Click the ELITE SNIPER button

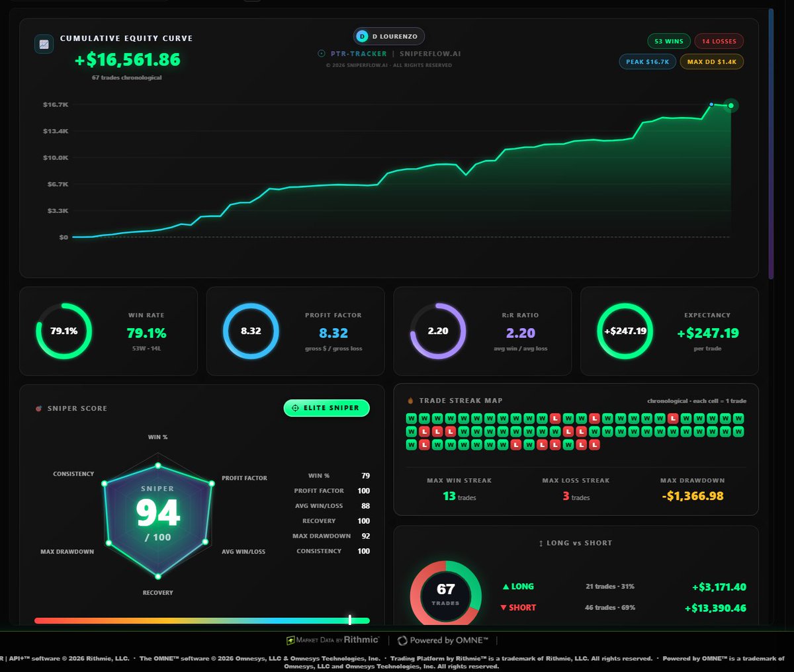326,408
